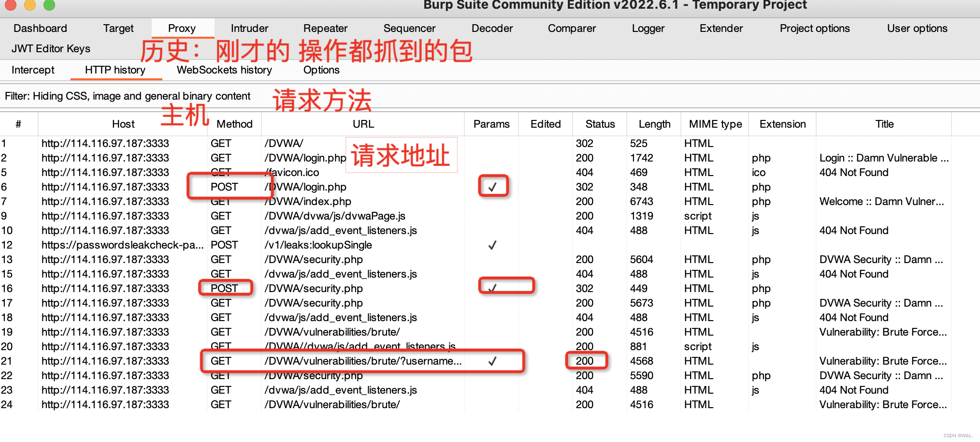Switch to JWT Editor Keys tab

[x=51, y=49]
